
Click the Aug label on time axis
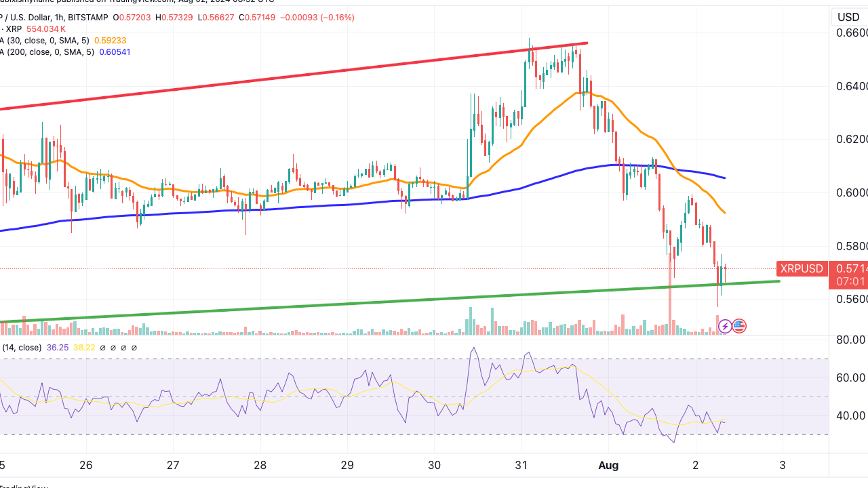click(608, 466)
